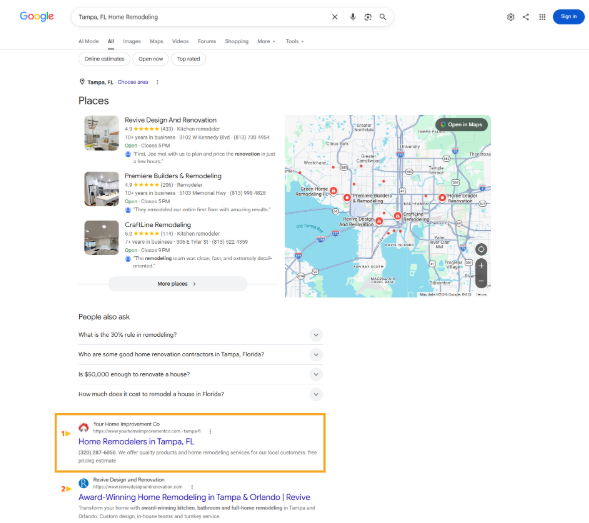Screen dimensions: 589x523
Task: Open Revive Design And Renovation photo thumbnail
Action: point(101,133)
